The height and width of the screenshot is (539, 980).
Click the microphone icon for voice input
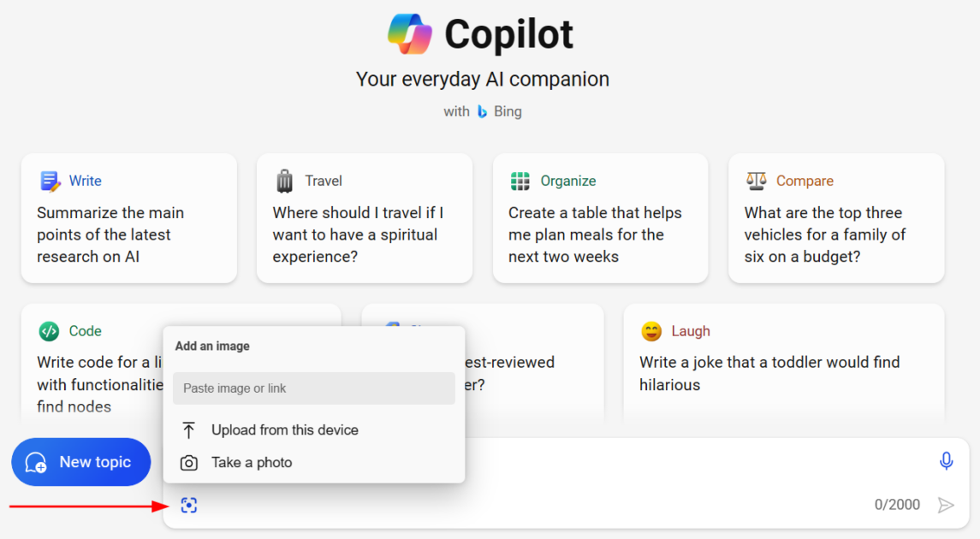point(946,461)
